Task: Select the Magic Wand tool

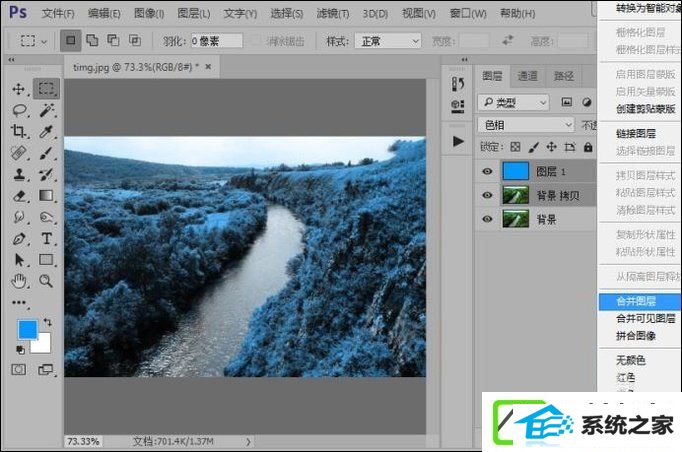Action: pos(47,110)
